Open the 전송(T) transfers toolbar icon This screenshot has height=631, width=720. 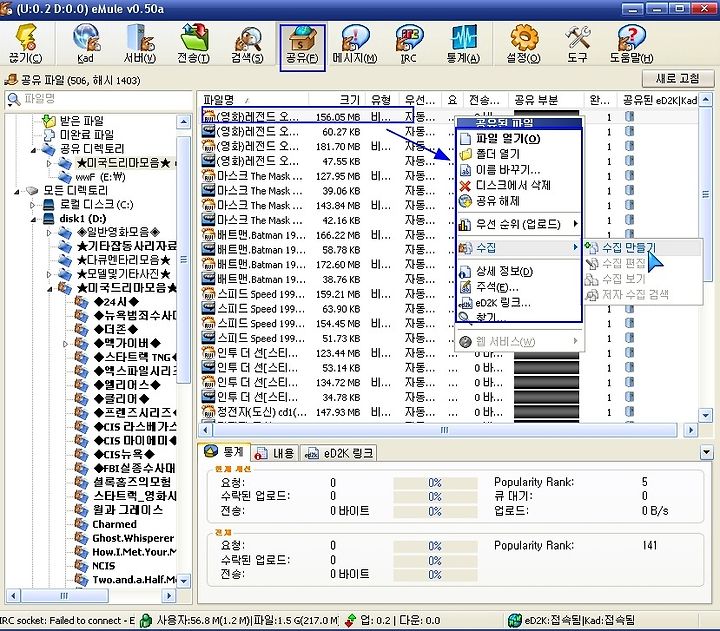194,45
